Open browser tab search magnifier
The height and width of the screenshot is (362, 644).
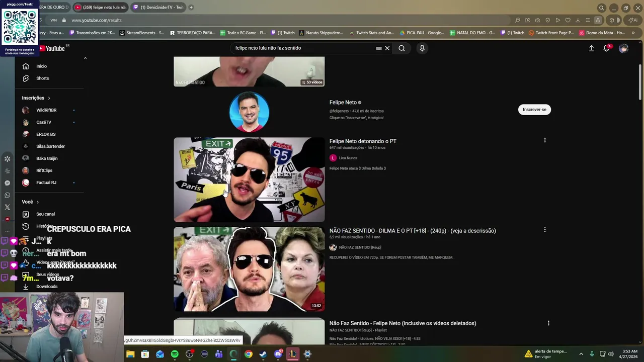point(601,8)
